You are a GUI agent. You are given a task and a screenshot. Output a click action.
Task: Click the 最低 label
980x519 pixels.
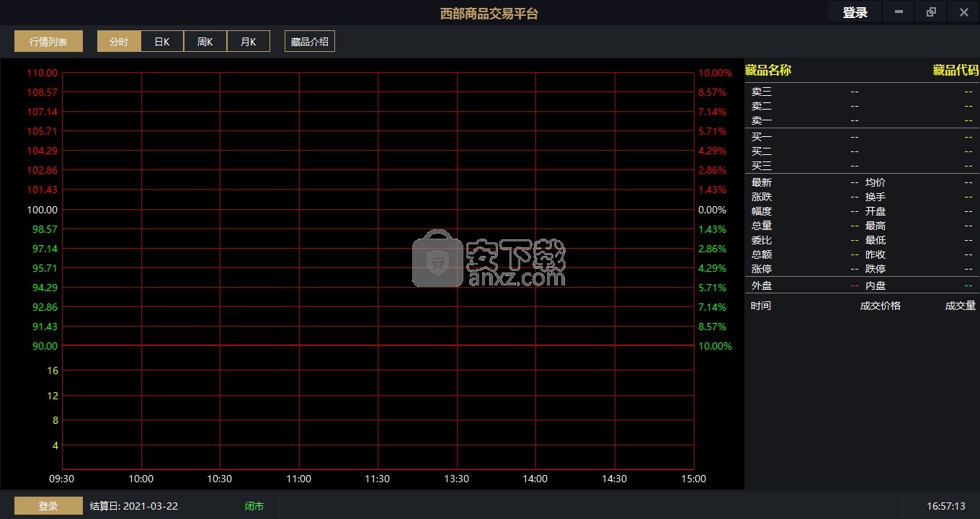click(876, 240)
